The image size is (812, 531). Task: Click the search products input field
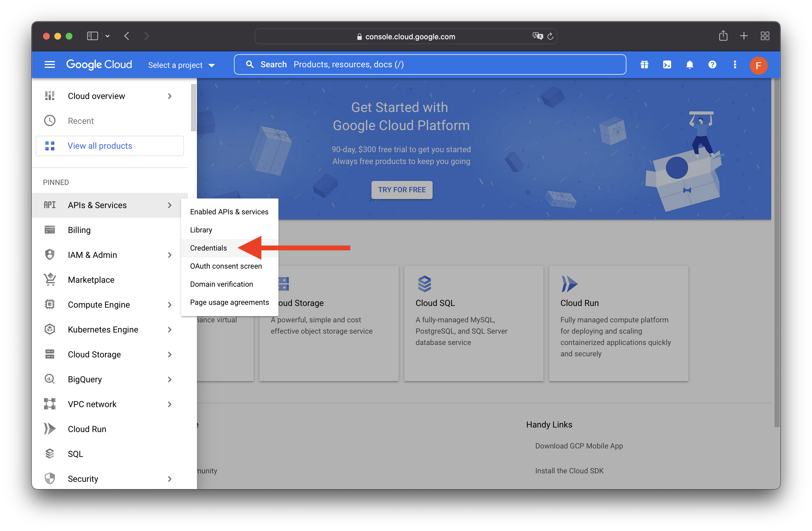click(x=430, y=64)
